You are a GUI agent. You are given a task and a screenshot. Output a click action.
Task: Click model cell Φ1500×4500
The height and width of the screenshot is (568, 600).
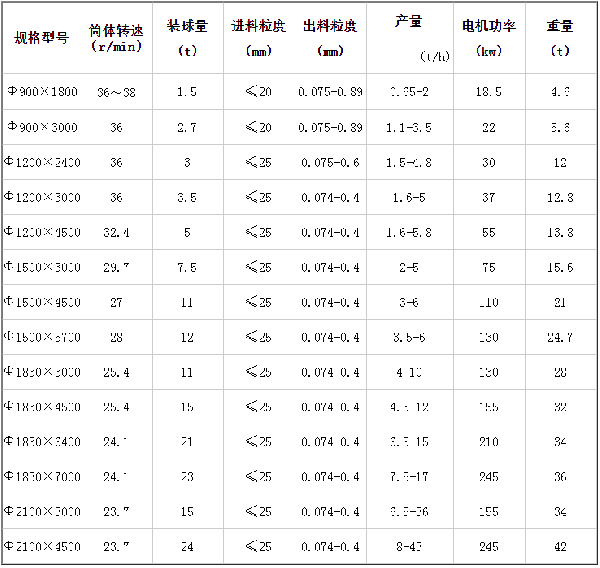point(42,302)
